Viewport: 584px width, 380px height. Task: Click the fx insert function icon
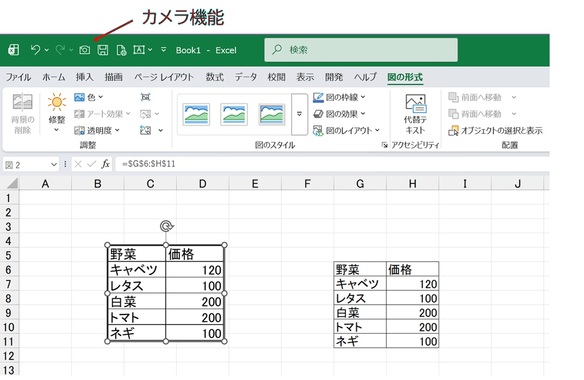(x=105, y=164)
